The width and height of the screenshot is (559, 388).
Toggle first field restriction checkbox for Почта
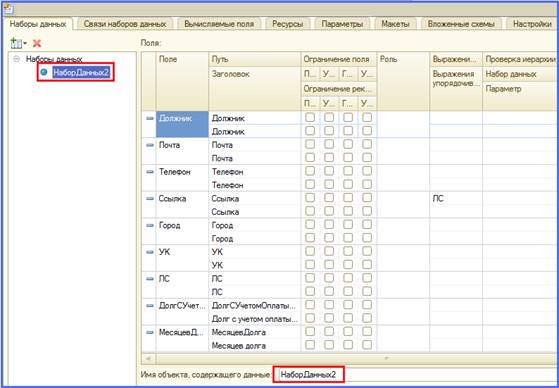click(x=310, y=144)
